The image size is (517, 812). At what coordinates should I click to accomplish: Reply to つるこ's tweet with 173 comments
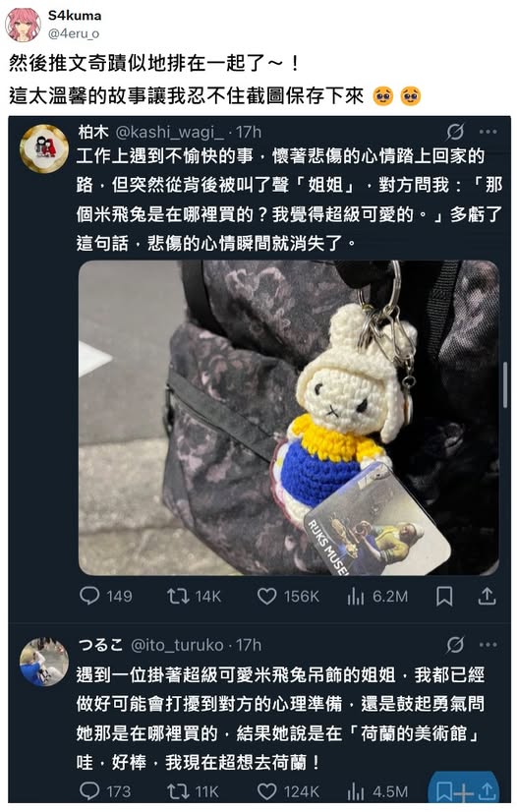tap(89, 791)
